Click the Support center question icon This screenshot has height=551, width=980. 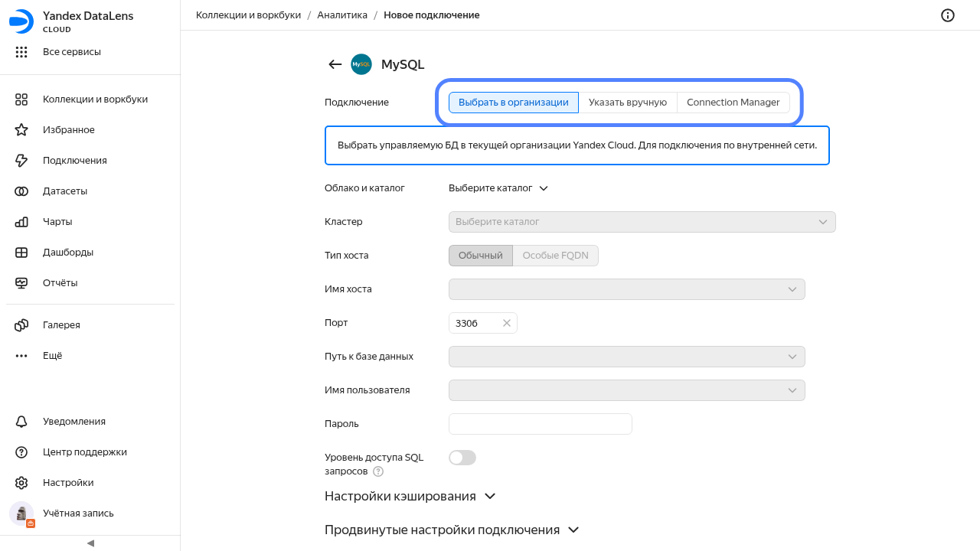21,452
